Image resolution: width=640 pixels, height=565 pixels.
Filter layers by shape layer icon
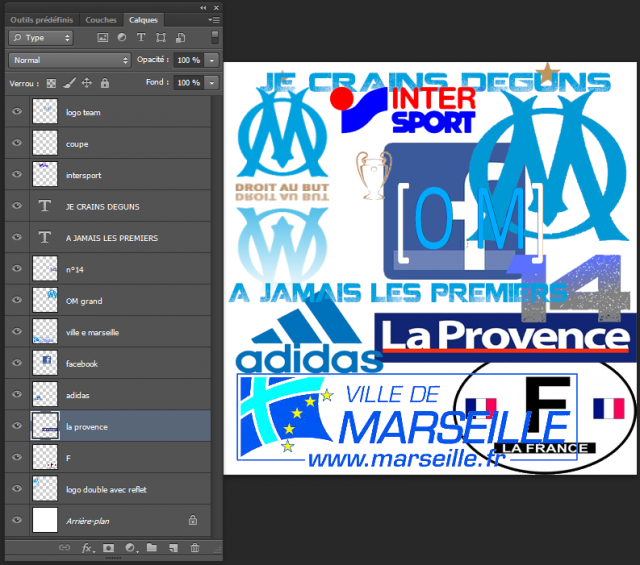[161, 38]
